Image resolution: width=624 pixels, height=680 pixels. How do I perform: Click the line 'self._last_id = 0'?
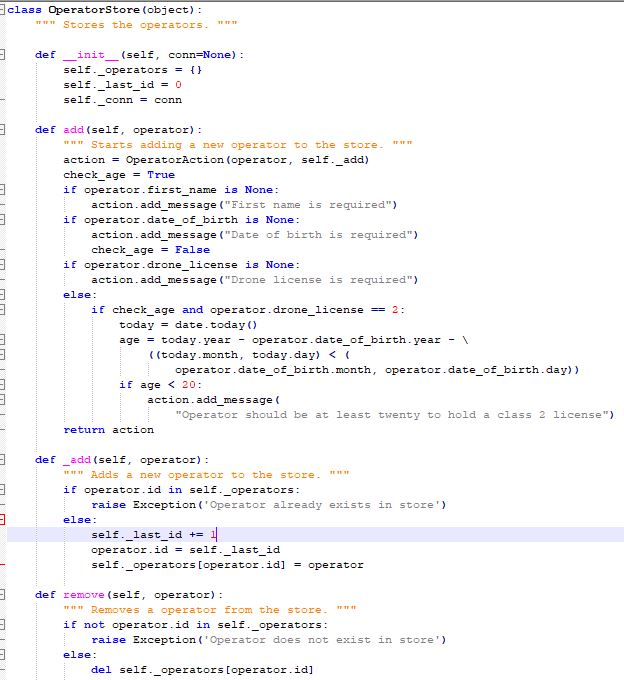pos(122,85)
